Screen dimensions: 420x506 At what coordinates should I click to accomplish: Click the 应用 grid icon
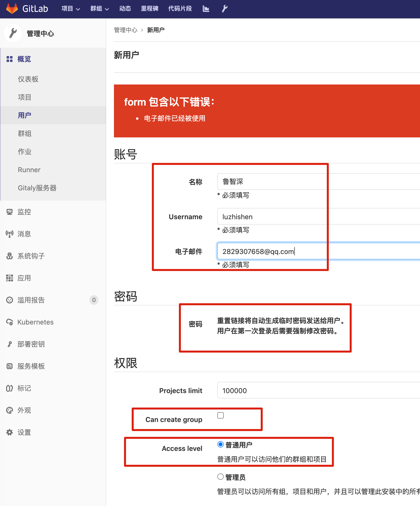pyautogui.click(x=10, y=278)
